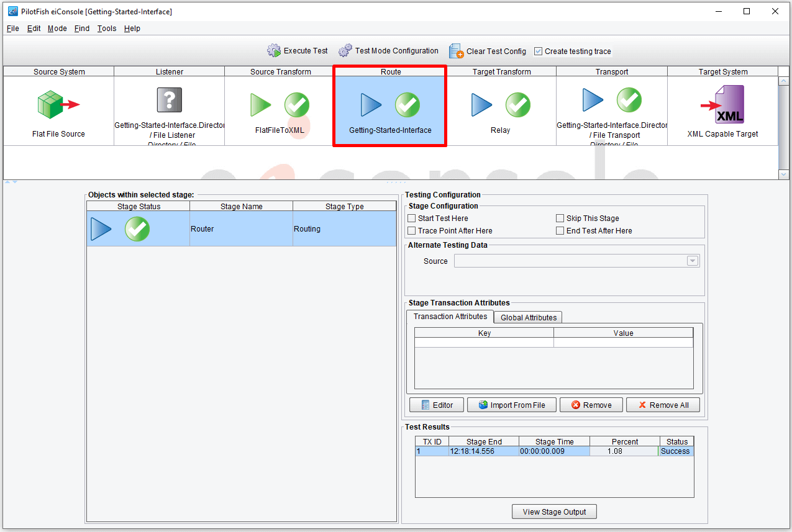Image resolution: width=792 pixels, height=532 pixels.
Task: Click the View Stage Output button
Action: coord(554,512)
